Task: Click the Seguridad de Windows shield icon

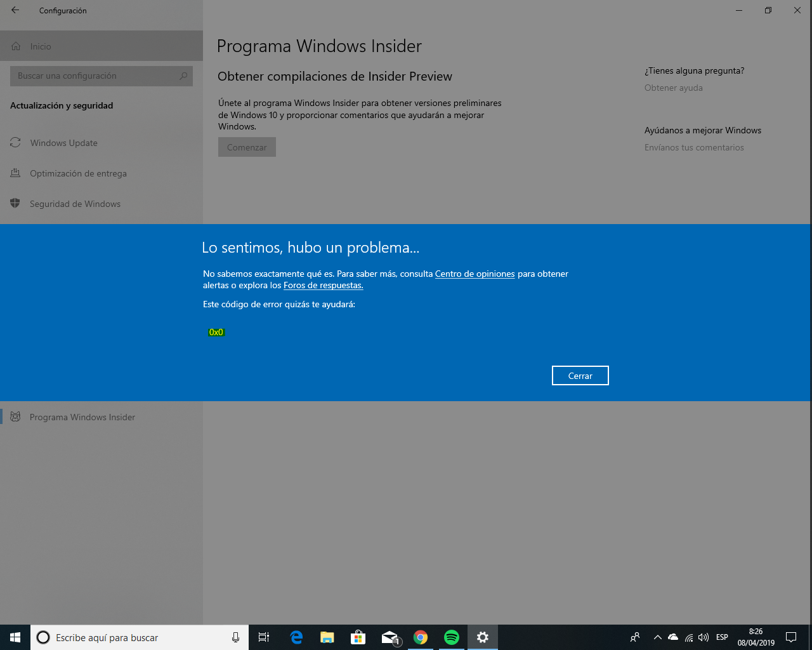Action: pyautogui.click(x=15, y=203)
